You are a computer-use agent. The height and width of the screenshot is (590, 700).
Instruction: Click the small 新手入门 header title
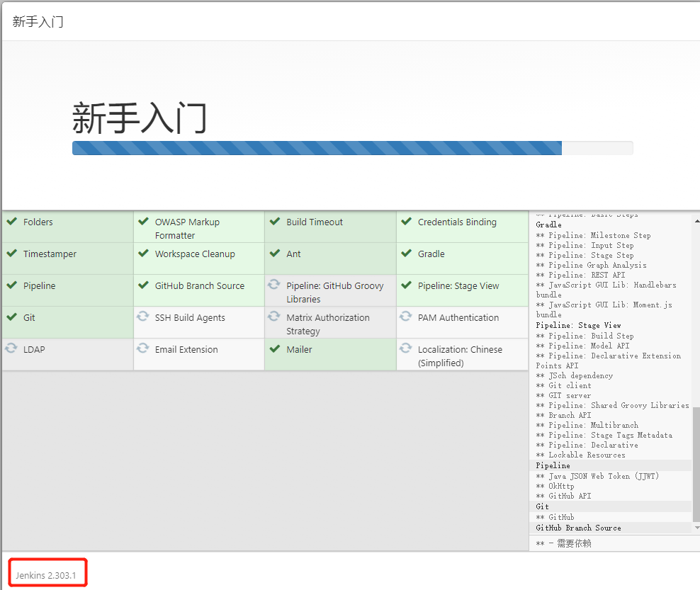38,21
